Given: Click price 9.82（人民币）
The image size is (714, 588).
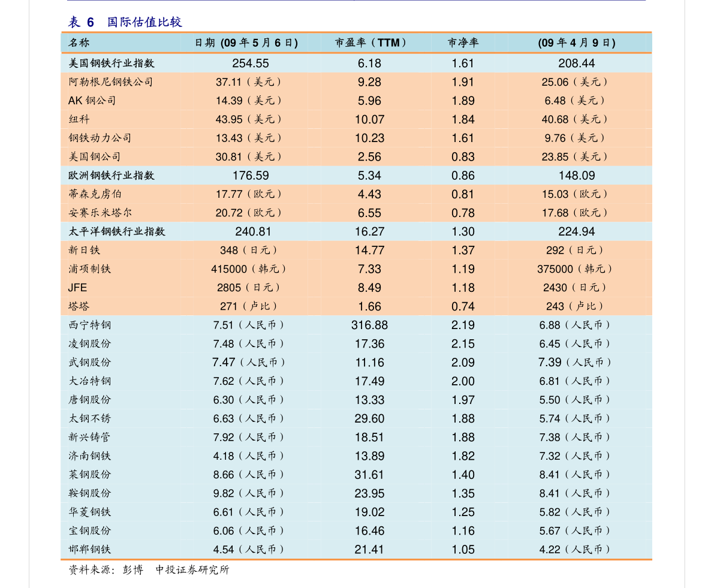Looking at the screenshot, I should pyautogui.click(x=249, y=493).
